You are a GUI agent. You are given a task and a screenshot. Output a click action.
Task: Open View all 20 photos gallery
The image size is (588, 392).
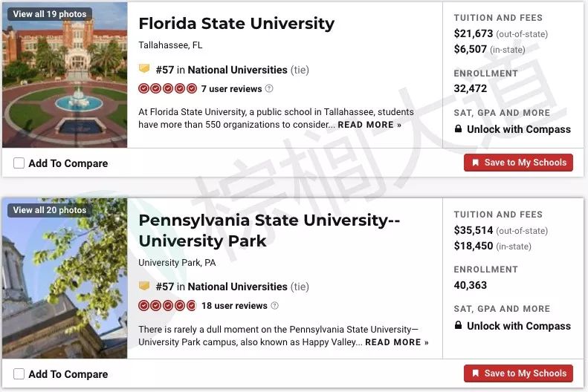[50, 210]
